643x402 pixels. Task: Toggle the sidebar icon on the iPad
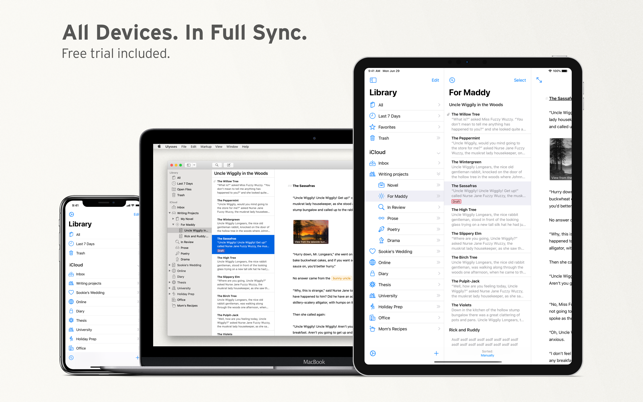(x=373, y=80)
